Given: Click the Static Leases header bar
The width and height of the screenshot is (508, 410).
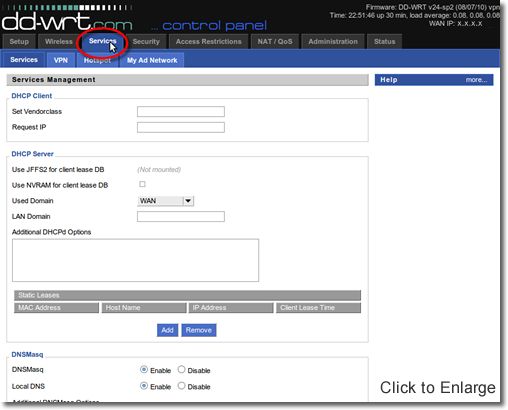Looking at the screenshot, I should [187, 295].
